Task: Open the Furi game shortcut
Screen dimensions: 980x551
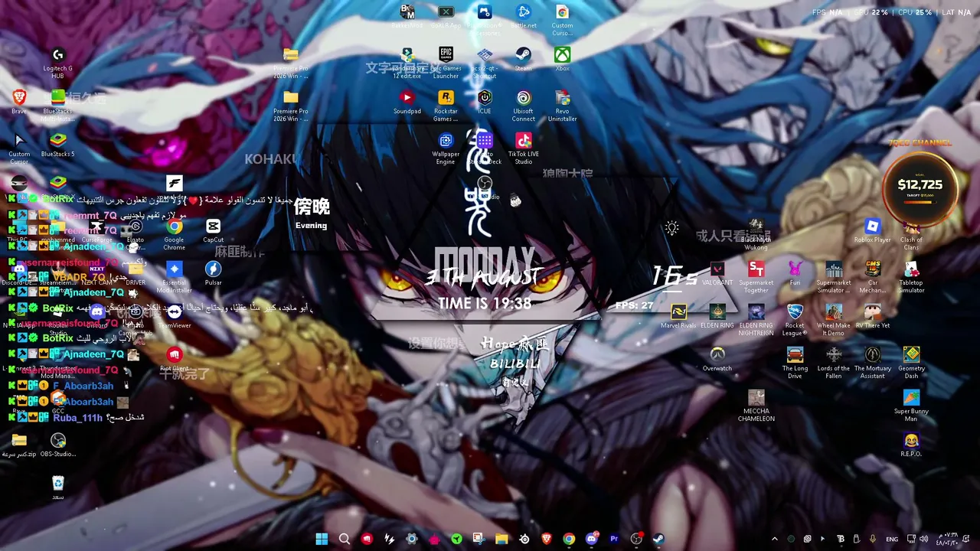Action: (x=795, y=274)
